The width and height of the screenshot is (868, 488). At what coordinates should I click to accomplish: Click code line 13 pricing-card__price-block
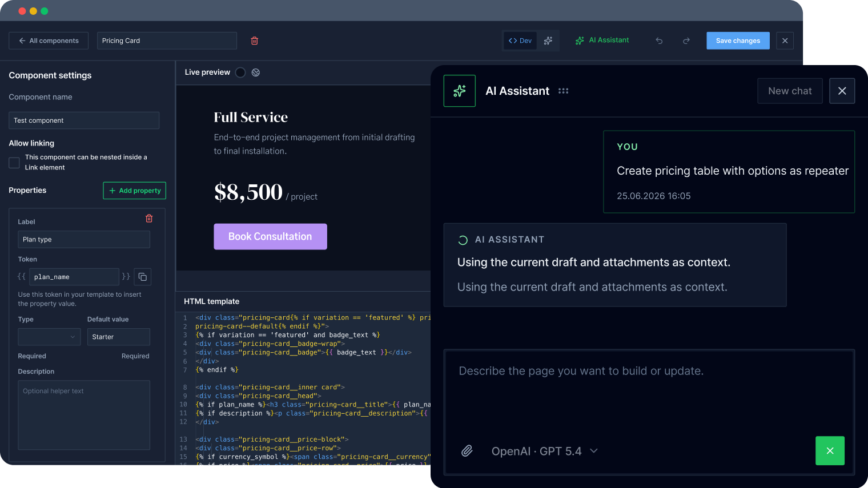272,439
